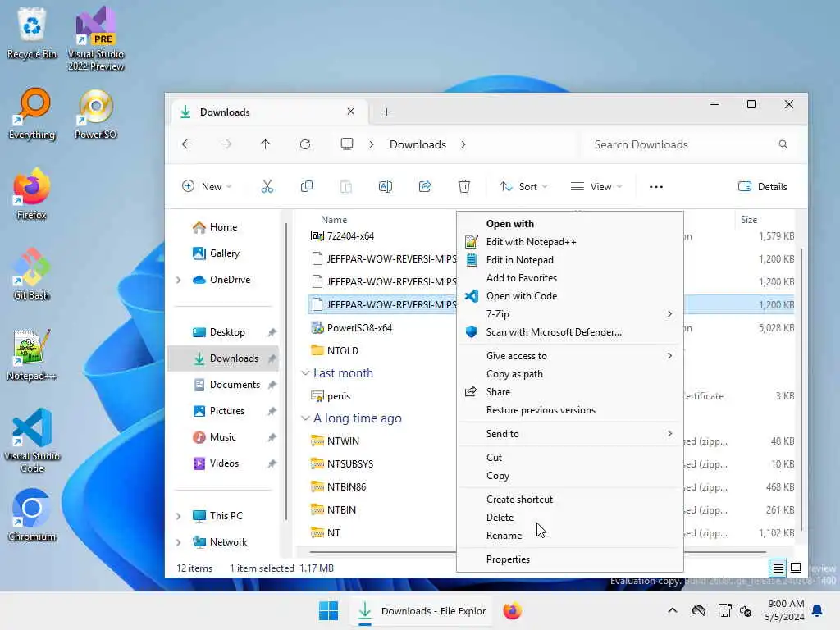This screenshot has width=840, height=630.
Task: Close the Downloads tab
Action: coord(350,112)
